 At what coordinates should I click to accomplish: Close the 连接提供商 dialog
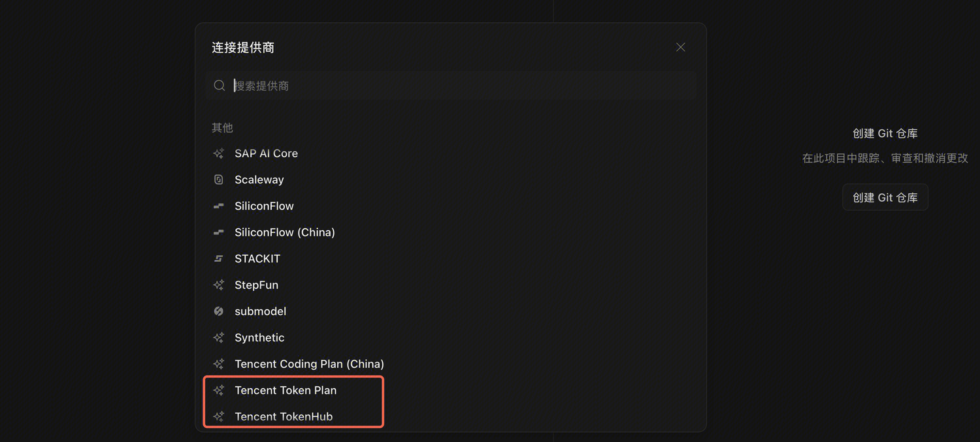[680, 47]
